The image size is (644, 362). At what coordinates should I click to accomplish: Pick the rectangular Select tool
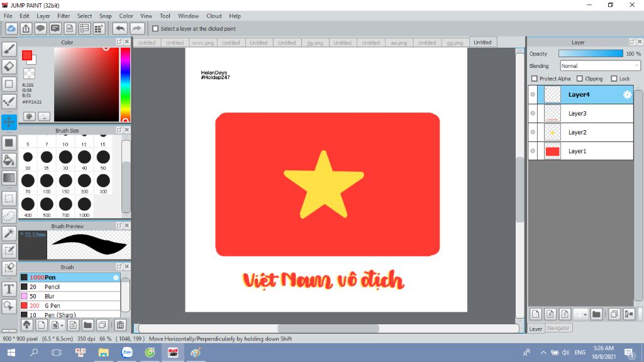[x=9, y=199]
